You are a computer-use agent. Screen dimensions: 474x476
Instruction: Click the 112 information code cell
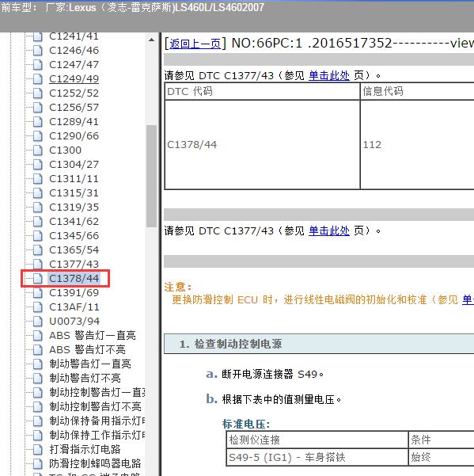coord(417,144)
